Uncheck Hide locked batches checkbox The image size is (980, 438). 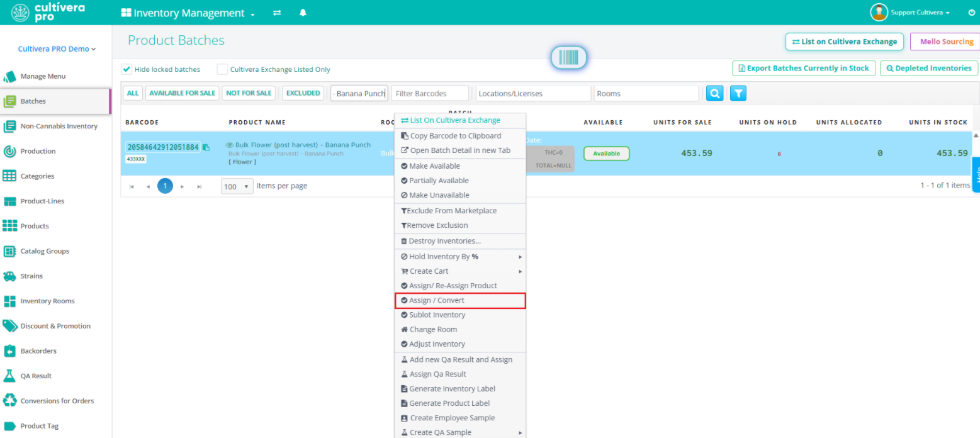(127, 69)
